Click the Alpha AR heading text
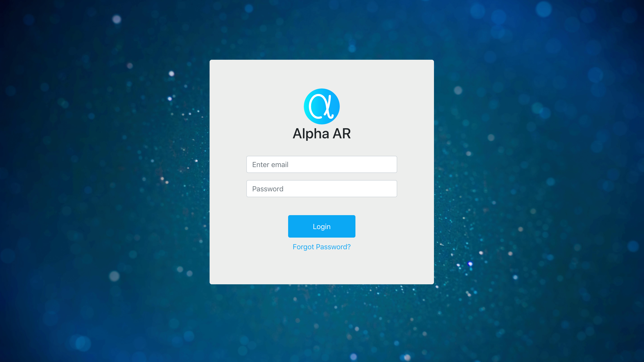This screenshot has height=362, width=644. pyautogui.click(x=322, y=134)
